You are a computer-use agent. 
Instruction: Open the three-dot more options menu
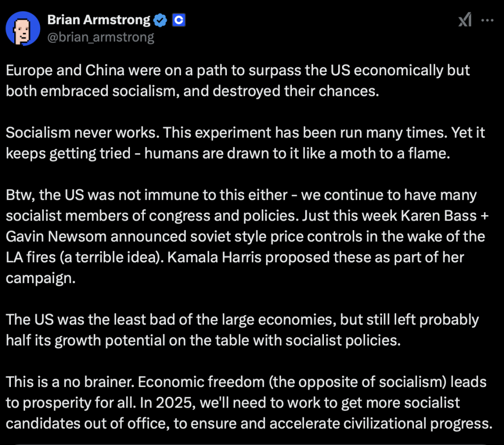coord(487,20)
